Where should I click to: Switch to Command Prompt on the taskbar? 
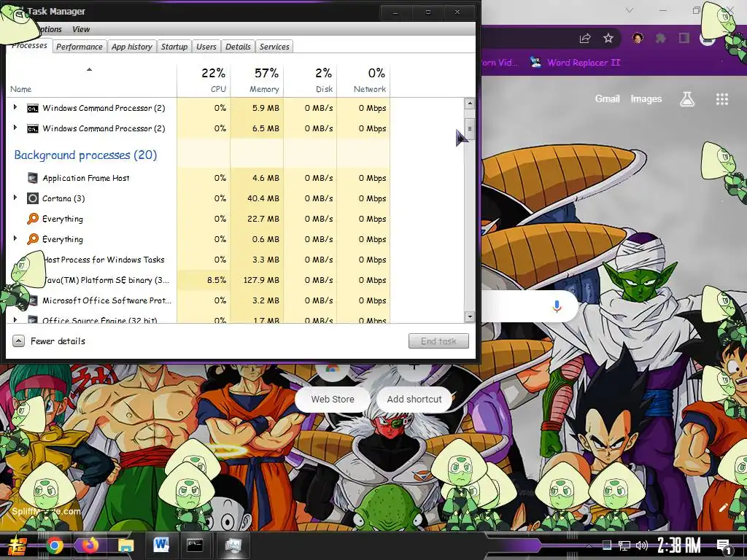[195, 545]
